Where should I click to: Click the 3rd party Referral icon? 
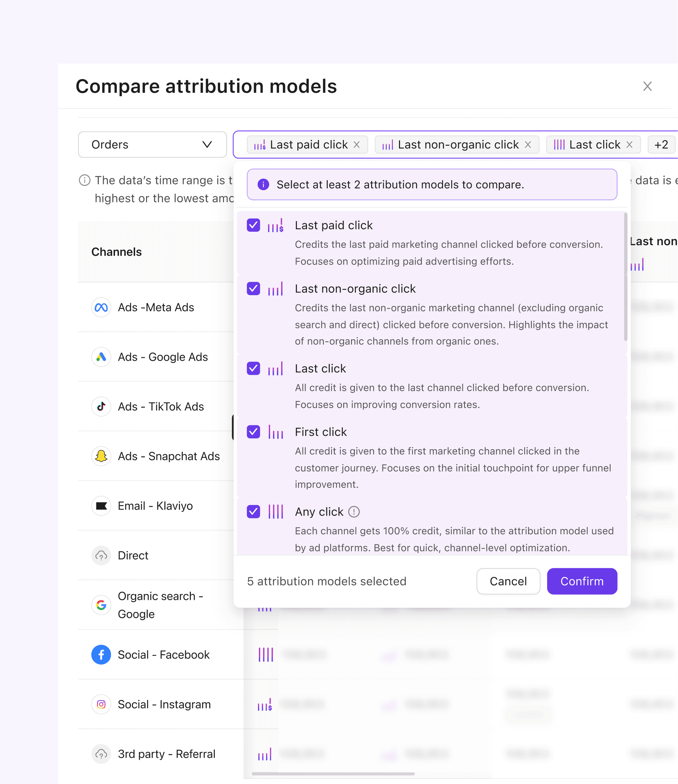click(101, 754)
